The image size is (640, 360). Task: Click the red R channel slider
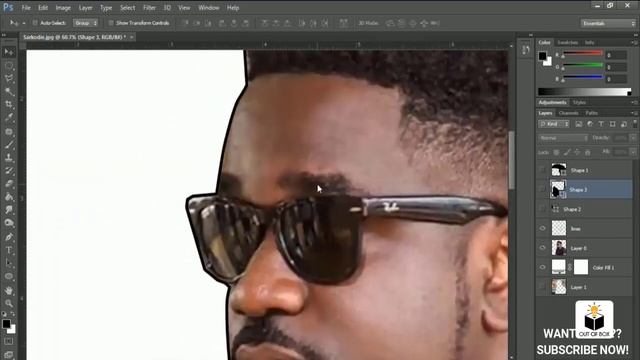click(583, 54)
